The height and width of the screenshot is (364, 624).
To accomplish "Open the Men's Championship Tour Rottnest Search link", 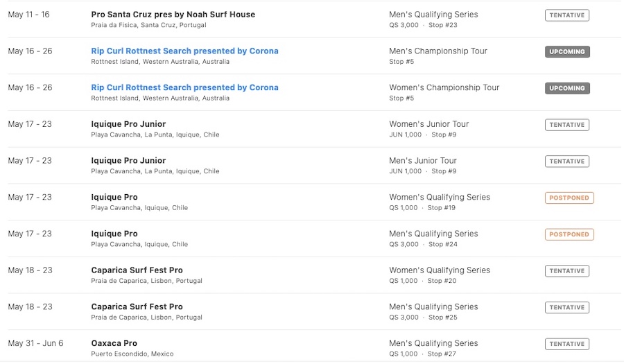I will pos(184,51).
